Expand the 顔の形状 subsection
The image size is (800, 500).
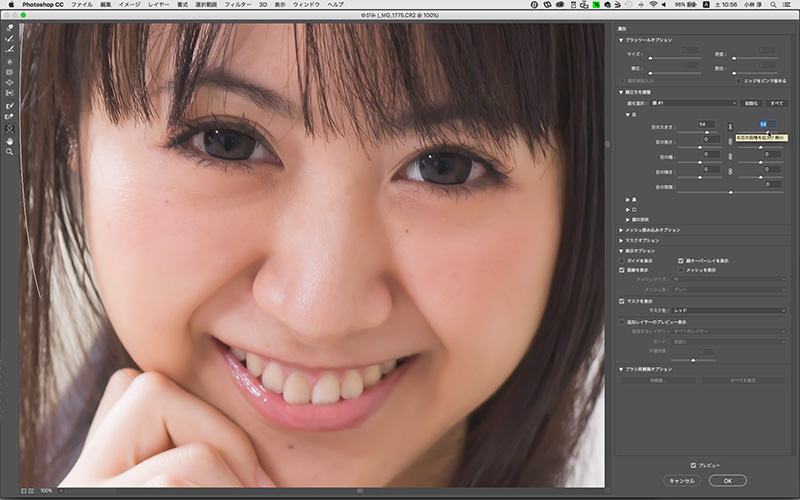point(628,220)
